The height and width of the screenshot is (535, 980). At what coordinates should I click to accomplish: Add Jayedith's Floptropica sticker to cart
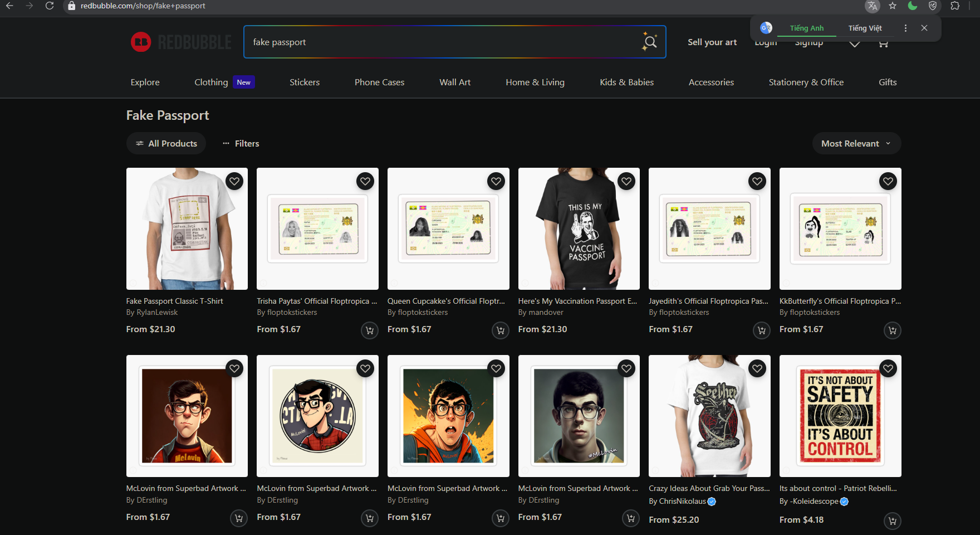point(762,330)
